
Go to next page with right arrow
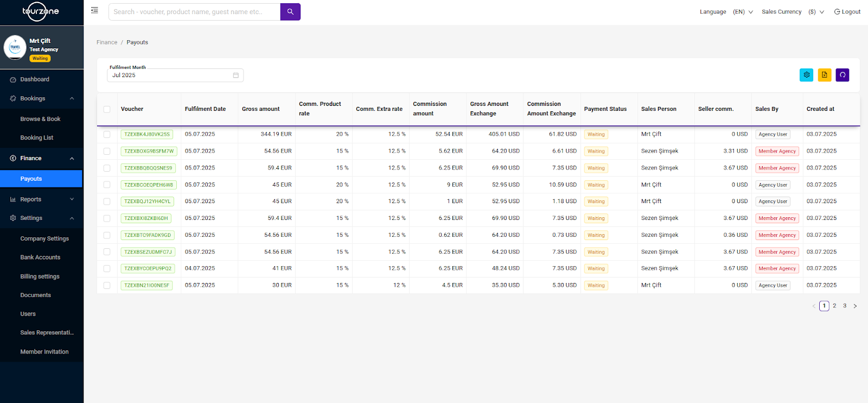[855, 306]
